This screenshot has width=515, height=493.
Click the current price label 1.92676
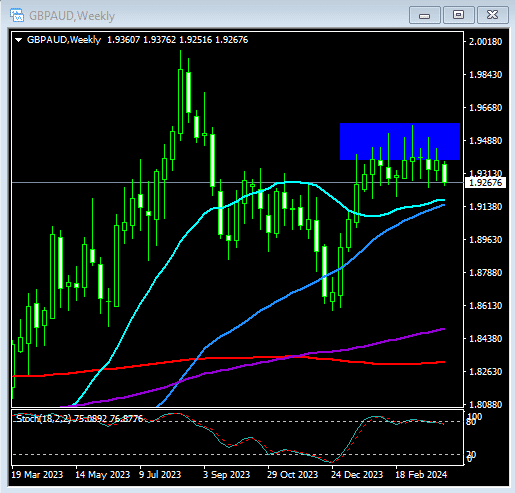click(485, 183)
